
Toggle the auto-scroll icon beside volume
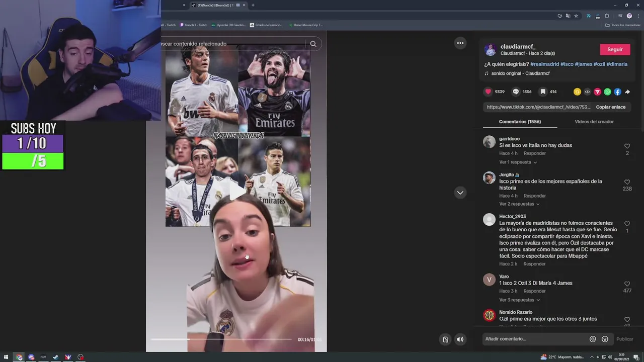[x=445, y=339]
